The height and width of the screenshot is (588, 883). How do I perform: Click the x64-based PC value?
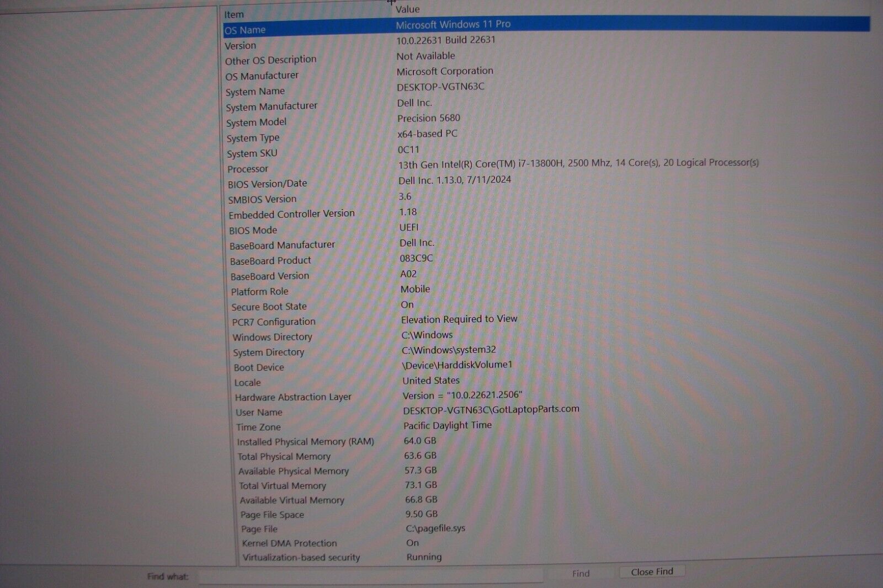coord(427,133)
